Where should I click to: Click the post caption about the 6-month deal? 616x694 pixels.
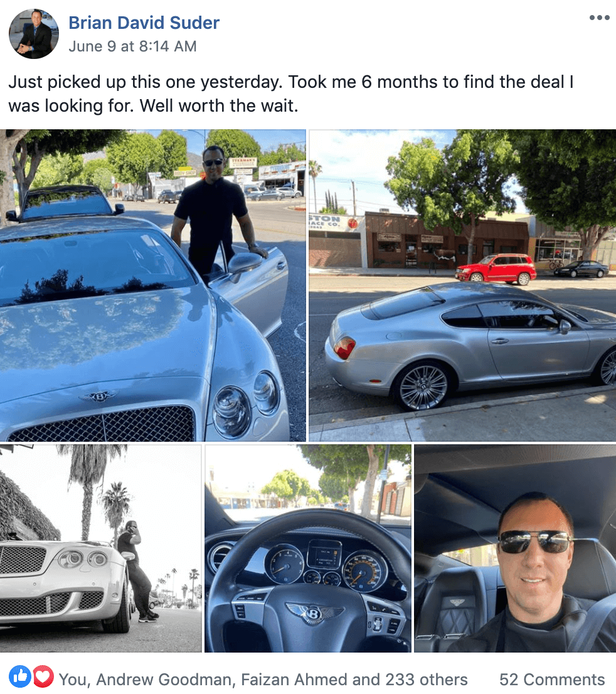pyautogui.click(x=290, y=94)
